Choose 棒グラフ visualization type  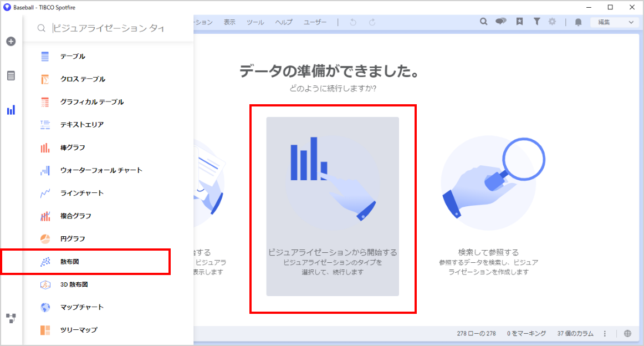click(73, 147)
